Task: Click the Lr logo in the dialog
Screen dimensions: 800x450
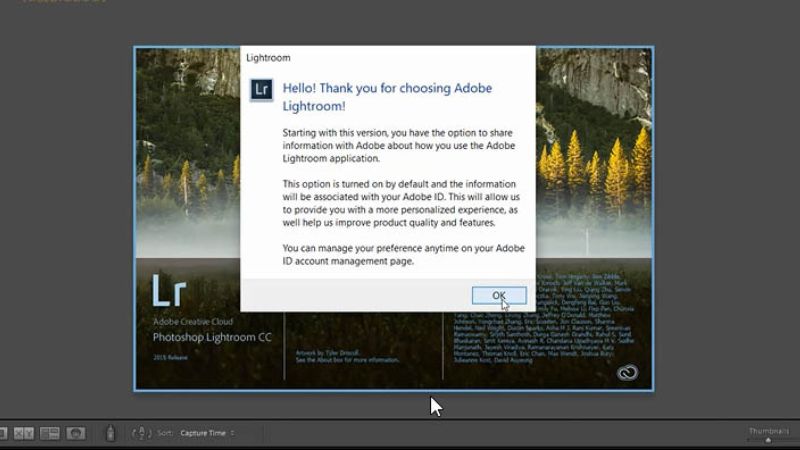Action: 261,90
